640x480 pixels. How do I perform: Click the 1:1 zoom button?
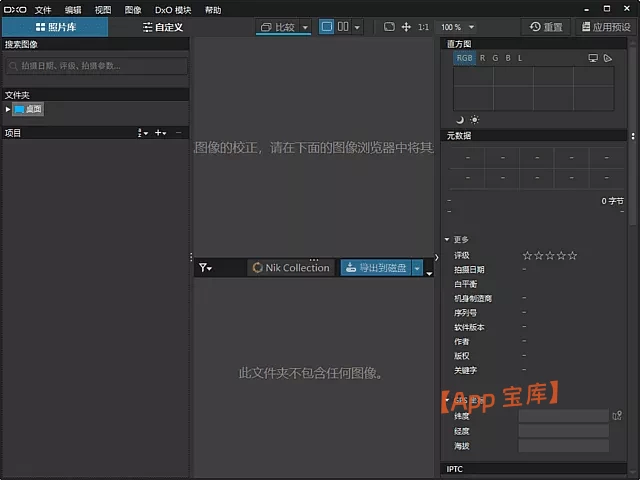(x=423, y=27)
